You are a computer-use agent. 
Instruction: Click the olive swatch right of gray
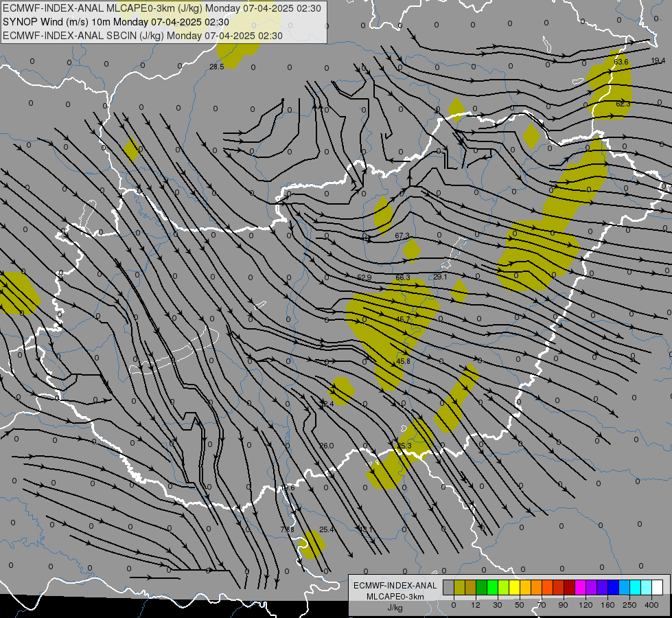(x=459, y=588)
